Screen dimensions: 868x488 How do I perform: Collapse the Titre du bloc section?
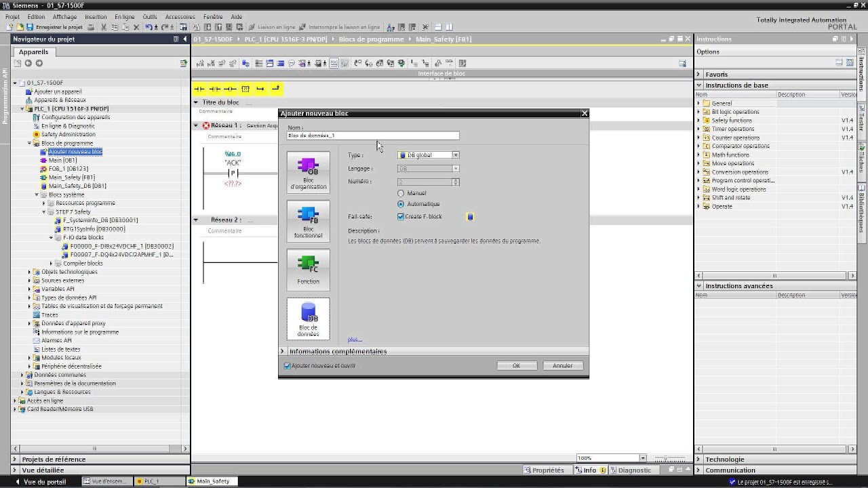[x=196, y=102]
